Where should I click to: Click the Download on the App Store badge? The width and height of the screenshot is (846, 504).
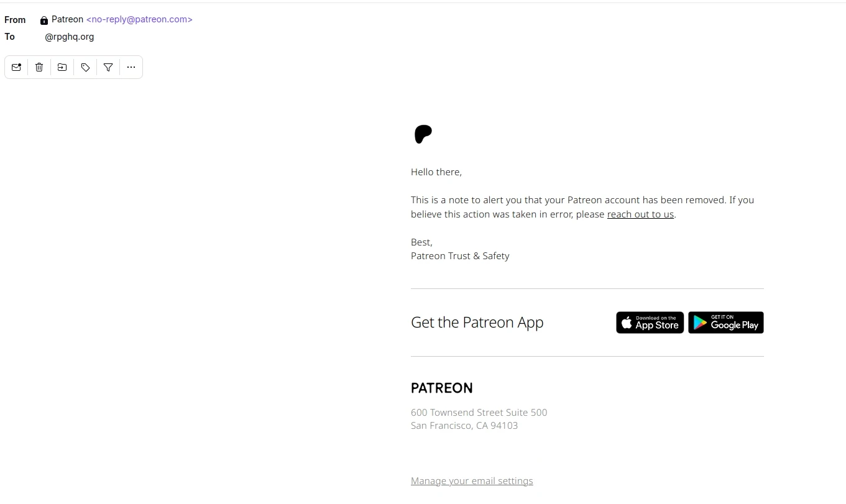pos(650,323)
